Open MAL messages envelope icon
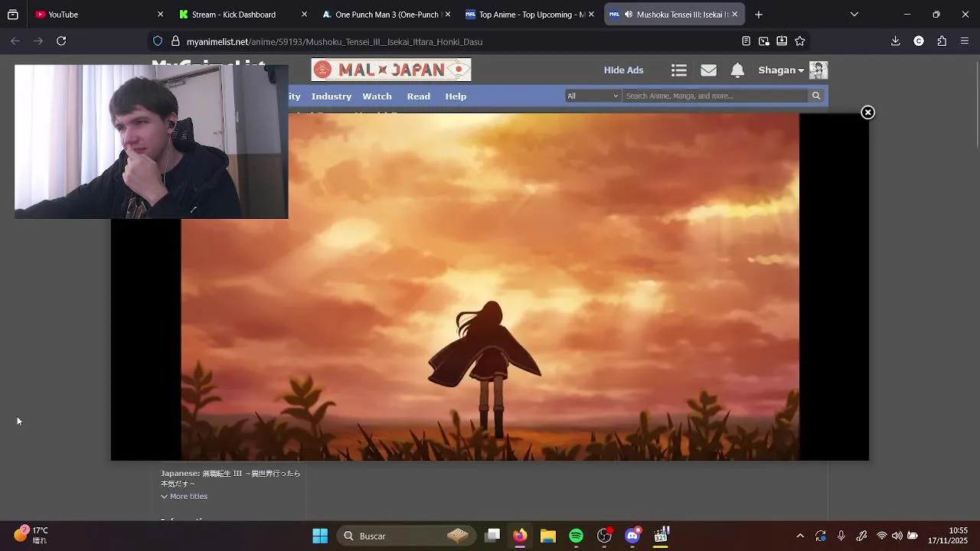Image resolution: width=980 pixels, height=551 pixels. (x=708, y=70)
